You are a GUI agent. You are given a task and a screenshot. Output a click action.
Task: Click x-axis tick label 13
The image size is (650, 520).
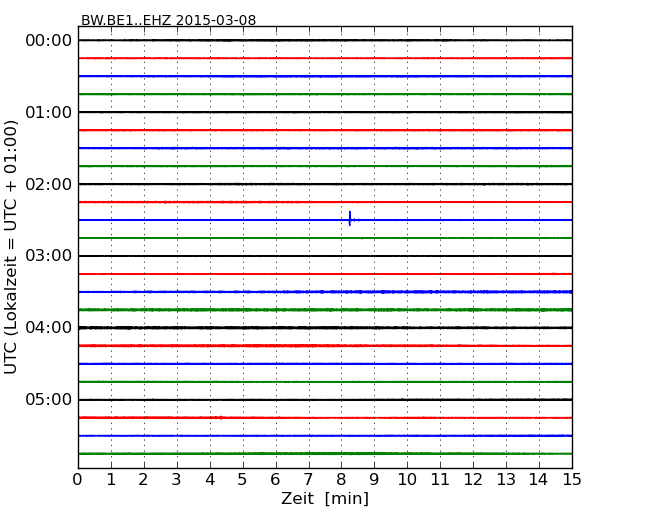pos(506,480)
